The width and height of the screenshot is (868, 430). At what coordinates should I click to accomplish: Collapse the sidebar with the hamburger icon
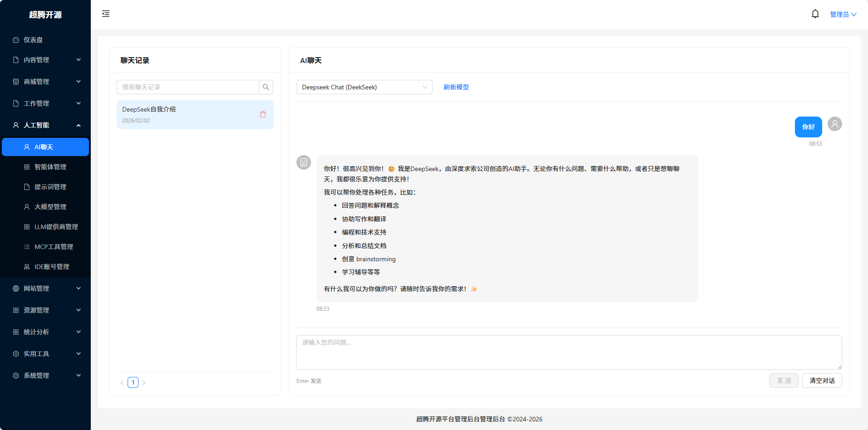[x=105, y=14]
